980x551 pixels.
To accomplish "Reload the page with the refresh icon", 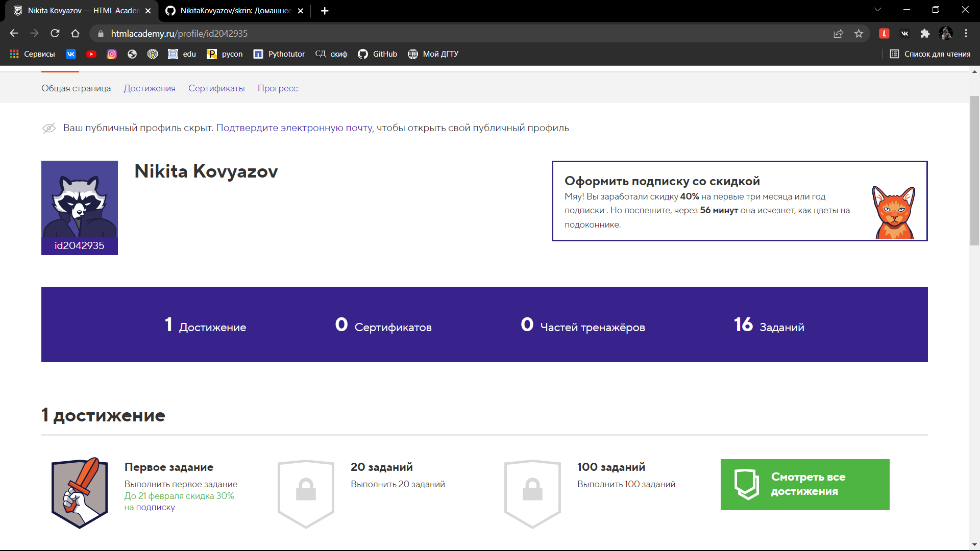I will pyautogui.click(x=55, y=33).
